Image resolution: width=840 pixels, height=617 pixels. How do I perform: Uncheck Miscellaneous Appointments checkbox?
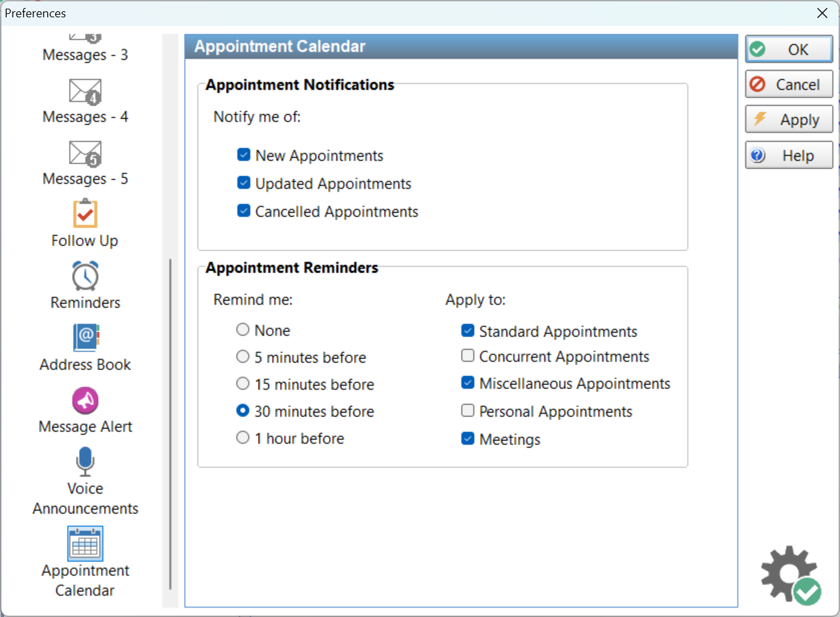(x=468, y=384)
